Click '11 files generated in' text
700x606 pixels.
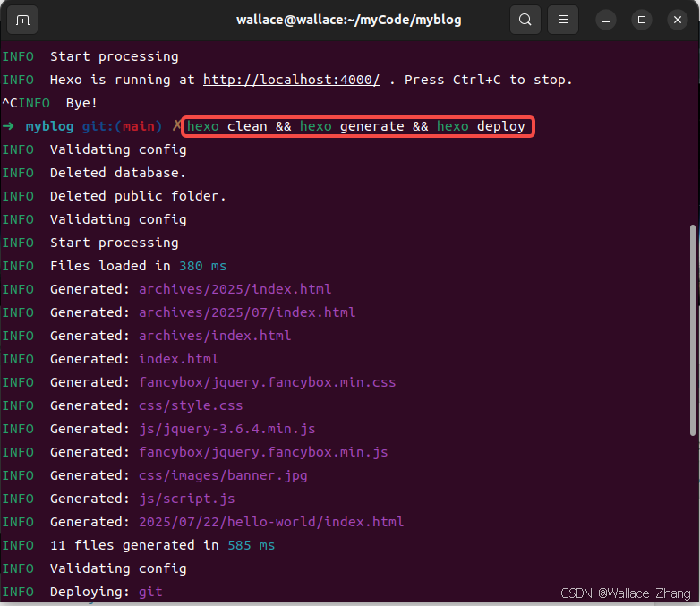pos(134,545)
